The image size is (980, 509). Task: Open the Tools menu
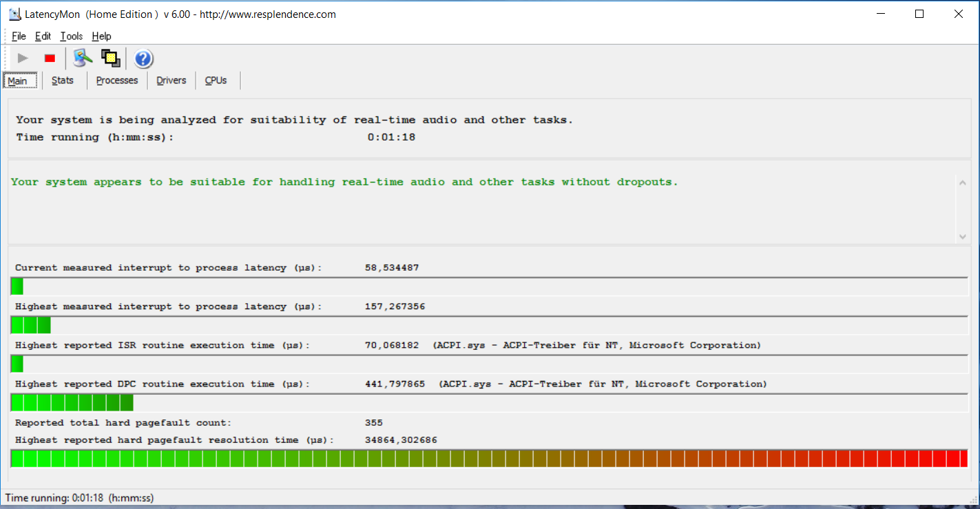71,36
